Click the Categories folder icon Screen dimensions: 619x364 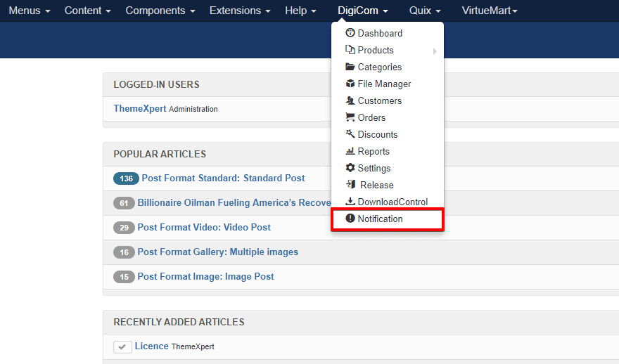tap(350, 67)
